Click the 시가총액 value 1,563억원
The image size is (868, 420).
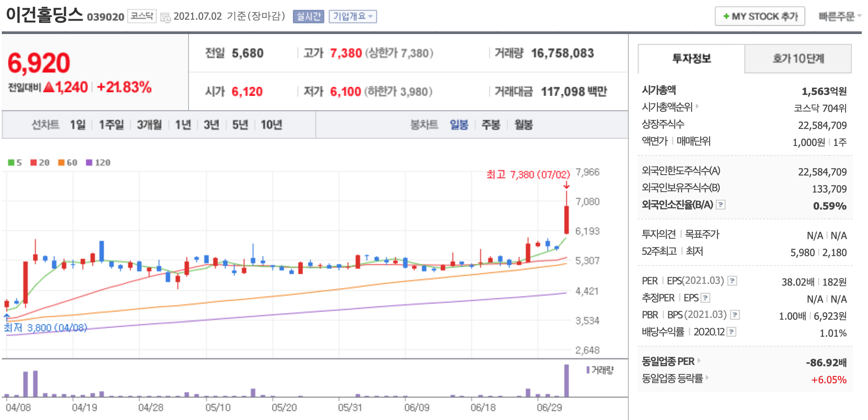pyautogui.click(x=824, y=91)
